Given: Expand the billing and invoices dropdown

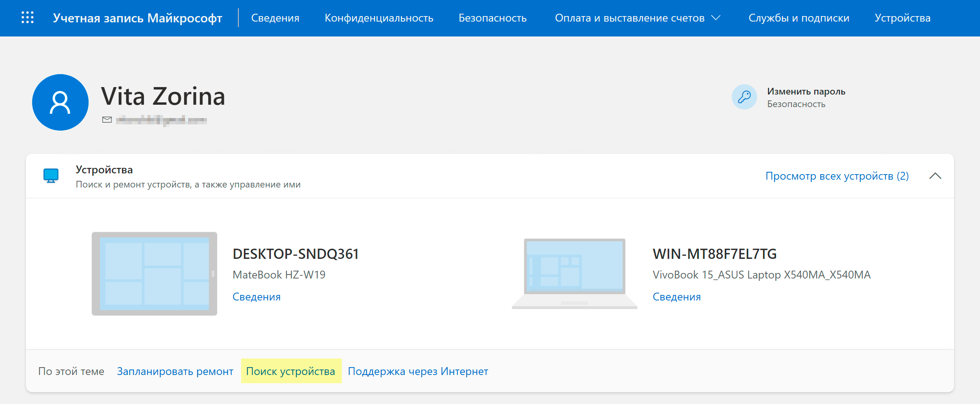Looking at the screenshot, I should (638, 18).
